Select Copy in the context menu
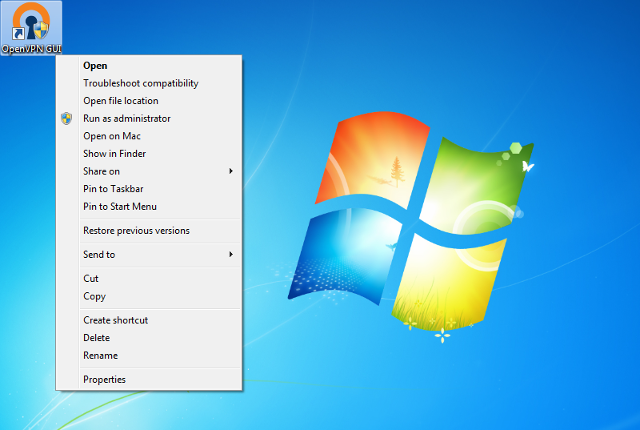Viewport: 640px width, 430px height. tap(149, 296)
